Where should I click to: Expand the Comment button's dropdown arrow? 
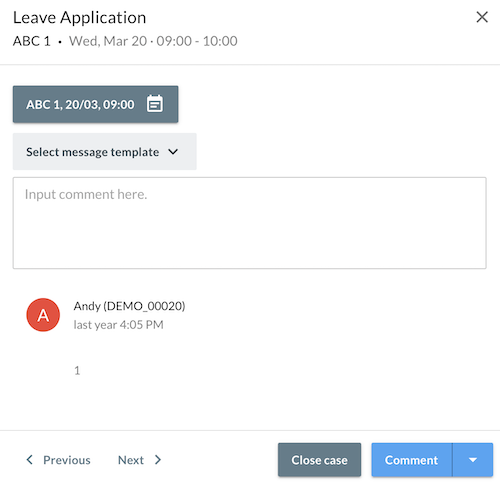473,460
